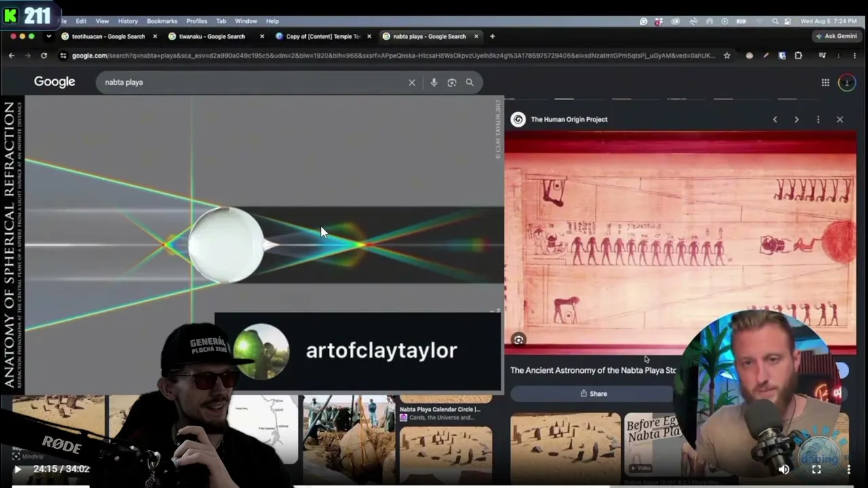Screen dimensions: 868x488
Task: Open the Edit menu
Action: [x=81, y=21]
